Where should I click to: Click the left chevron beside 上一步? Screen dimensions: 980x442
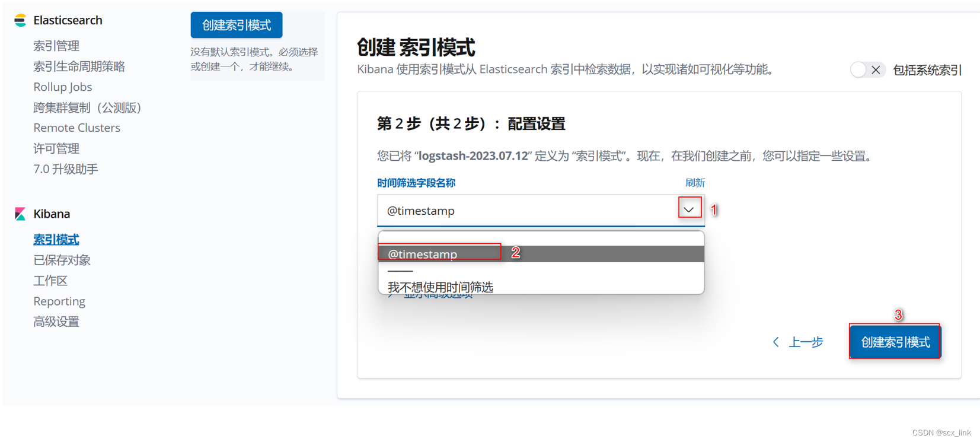tap(775, 342)
